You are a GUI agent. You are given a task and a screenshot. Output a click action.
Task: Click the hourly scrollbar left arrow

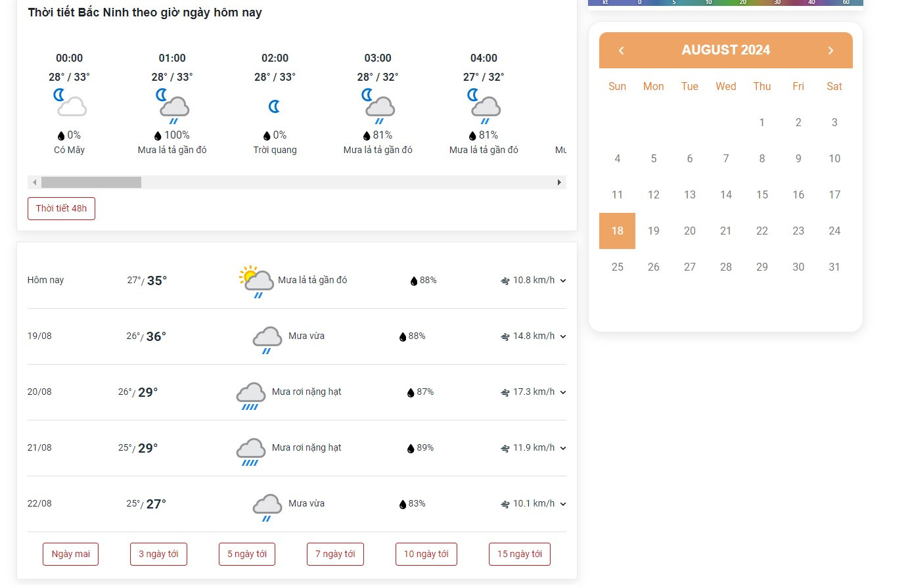(35, 182)
